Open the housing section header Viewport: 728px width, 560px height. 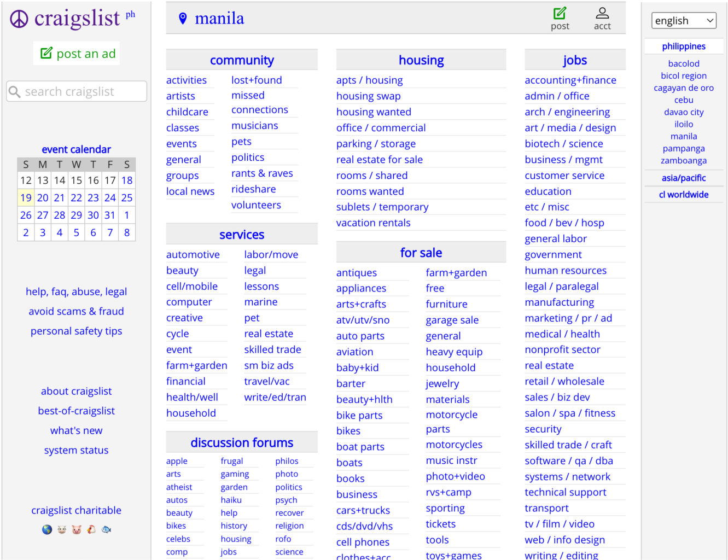(421, 60)
